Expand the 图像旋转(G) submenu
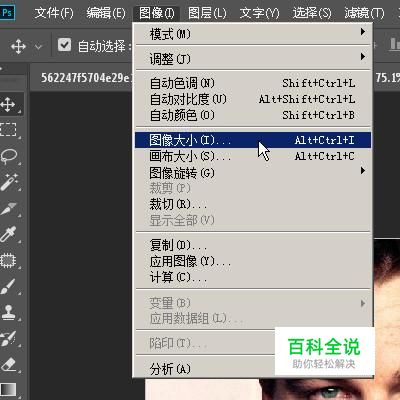The width and height of the screenshot is (400, 400). (x=253, y=173)
